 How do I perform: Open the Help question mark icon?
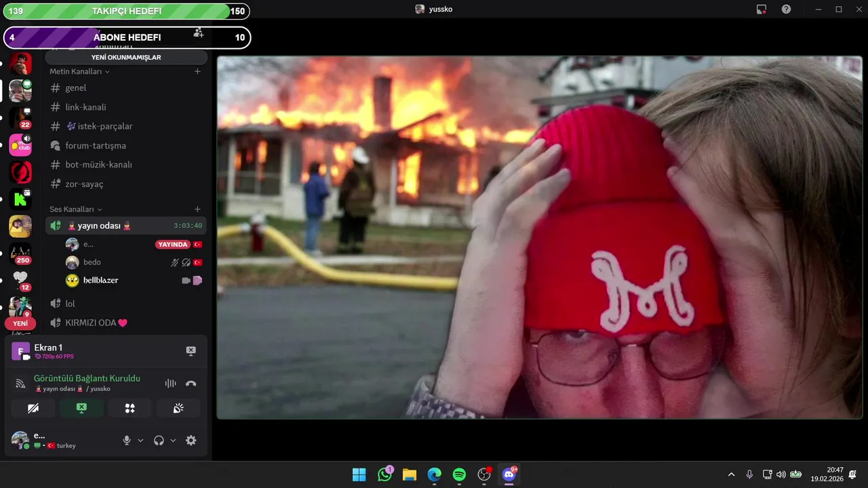click(x=786, y=9)
